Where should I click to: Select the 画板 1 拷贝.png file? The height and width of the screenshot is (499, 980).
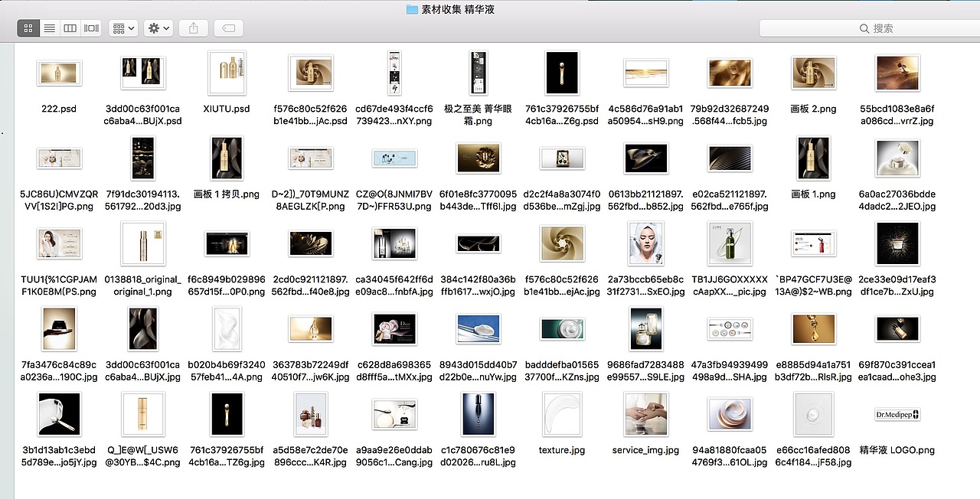pyautogui.click(x=227, y=158)
